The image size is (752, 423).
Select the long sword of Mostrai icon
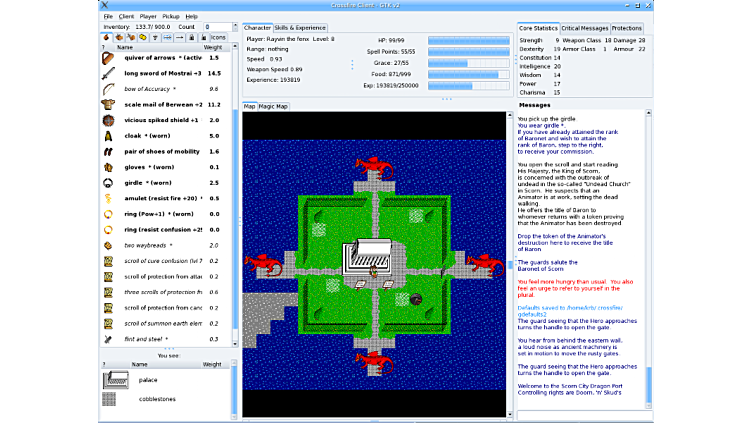point(107,73)
